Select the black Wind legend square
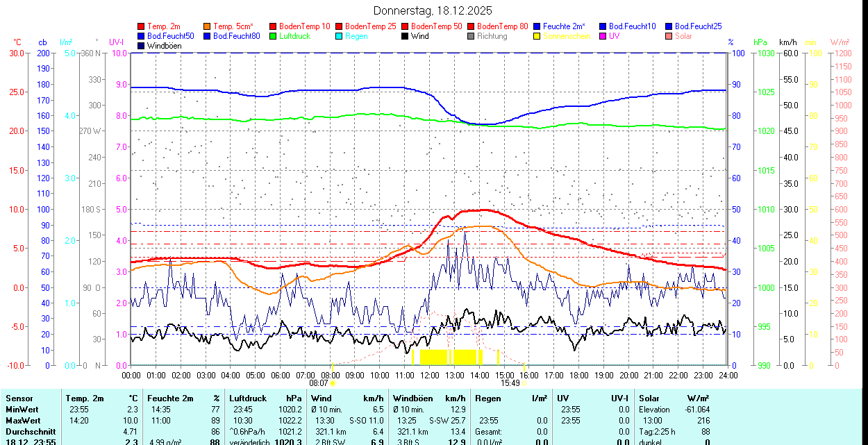Viewport: 868px width, 445px height. pyautogui.click(x=405, y=36)
